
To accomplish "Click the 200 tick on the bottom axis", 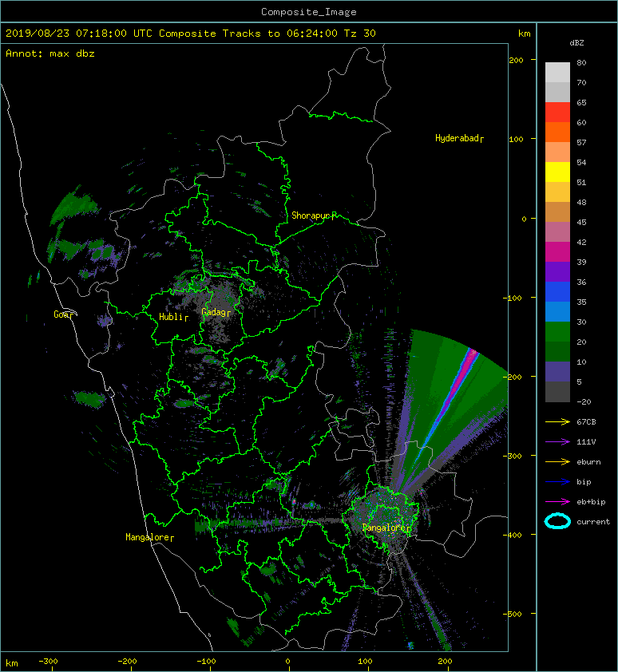I will tap(445, 662).
